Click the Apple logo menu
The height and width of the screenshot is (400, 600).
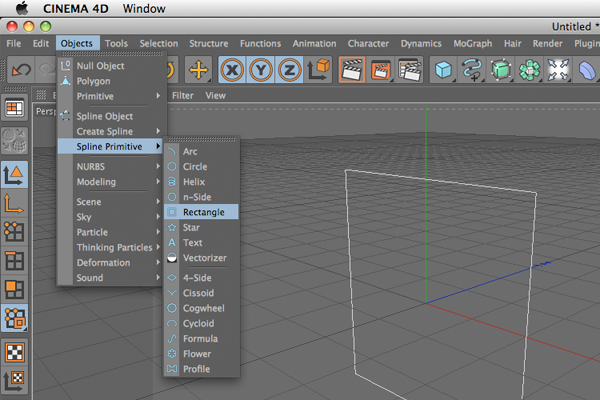(x=22, y=8)
